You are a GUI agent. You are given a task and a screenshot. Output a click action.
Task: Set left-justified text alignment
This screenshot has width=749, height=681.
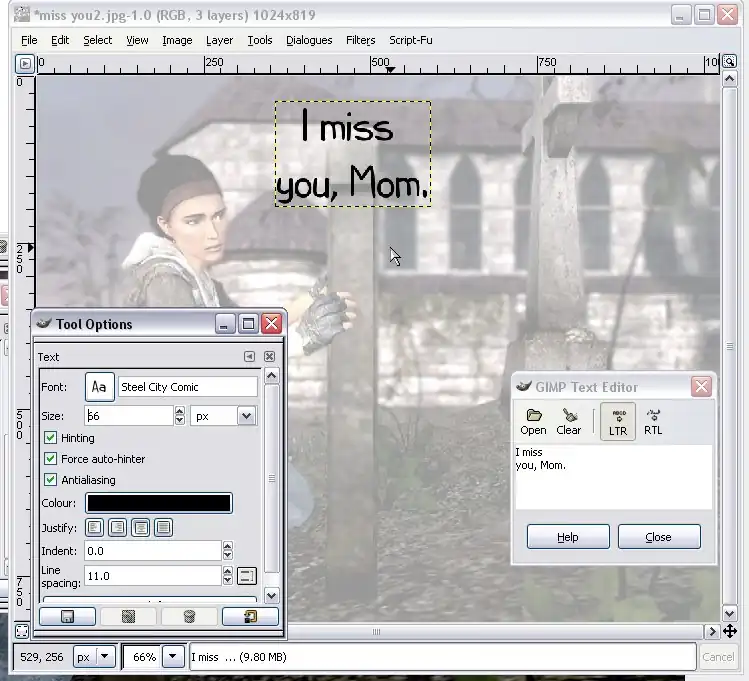[x=95, y=527]
